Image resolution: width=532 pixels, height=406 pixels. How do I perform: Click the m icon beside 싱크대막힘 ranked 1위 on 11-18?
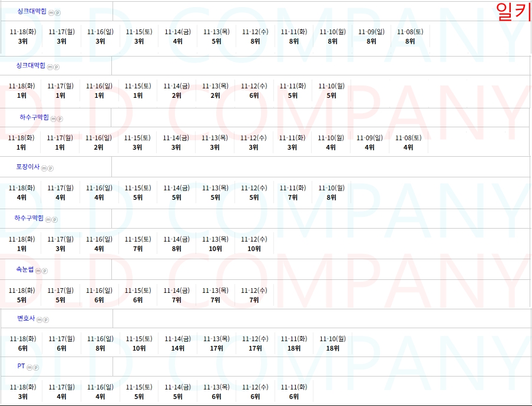point(50,67)
